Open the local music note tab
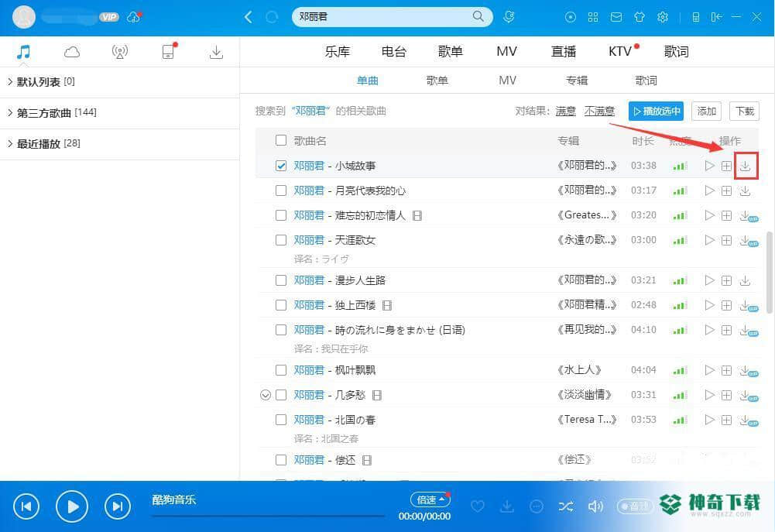Viewport: 775px width, 532px height. tap(23, 52)
